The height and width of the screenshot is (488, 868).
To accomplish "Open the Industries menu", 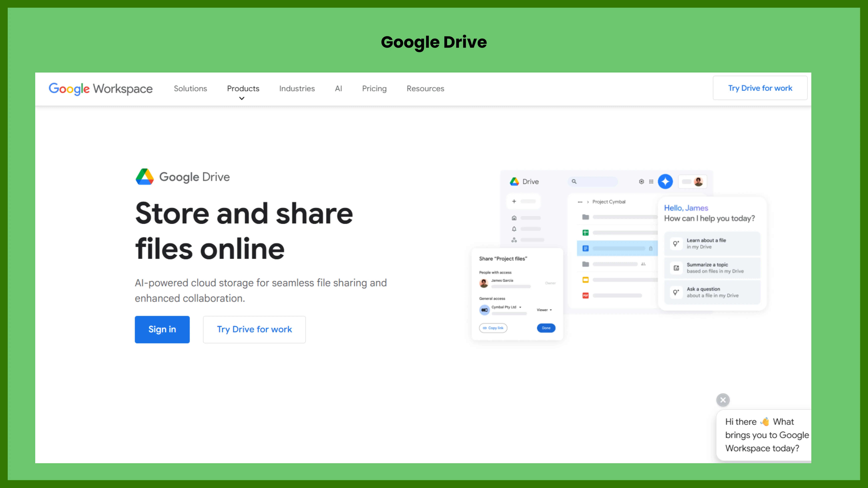I will [297, 89].
